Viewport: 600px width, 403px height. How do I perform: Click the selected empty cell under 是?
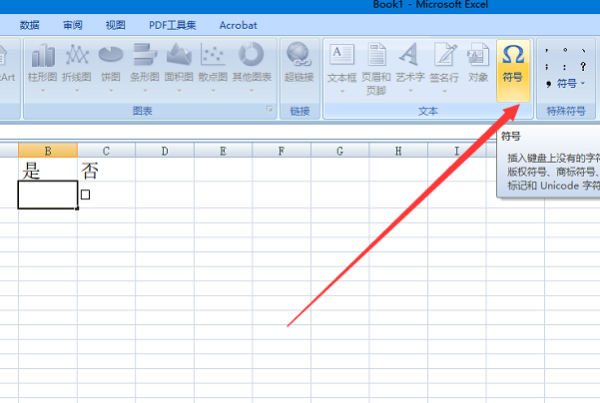coord(48,195)
